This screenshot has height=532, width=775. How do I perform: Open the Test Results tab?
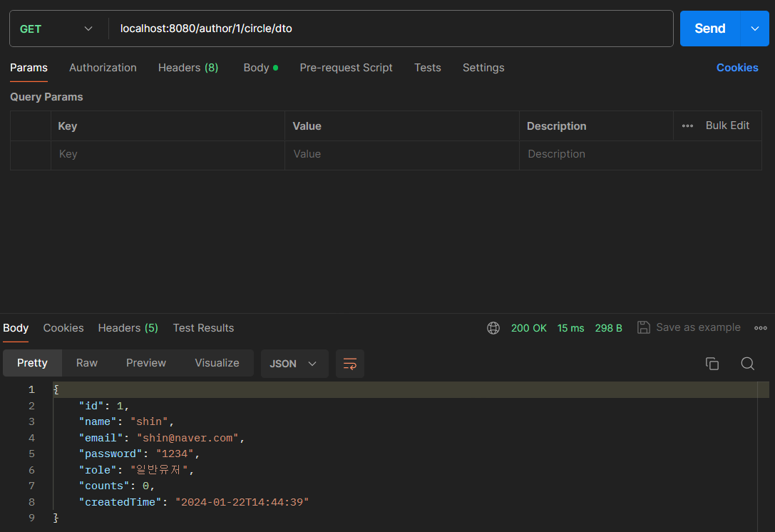203,328
